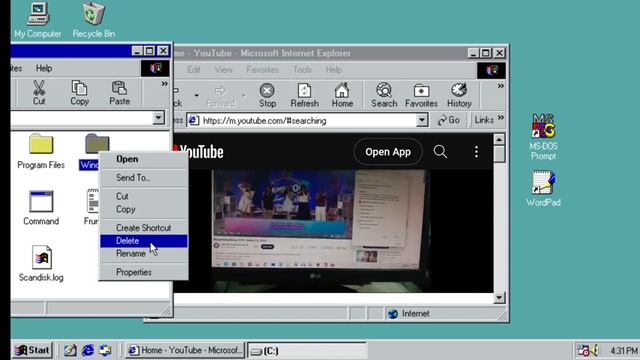640x360 pixels.
Task: Open the Help menu in Internet Explorer
Action: [333, 70]
